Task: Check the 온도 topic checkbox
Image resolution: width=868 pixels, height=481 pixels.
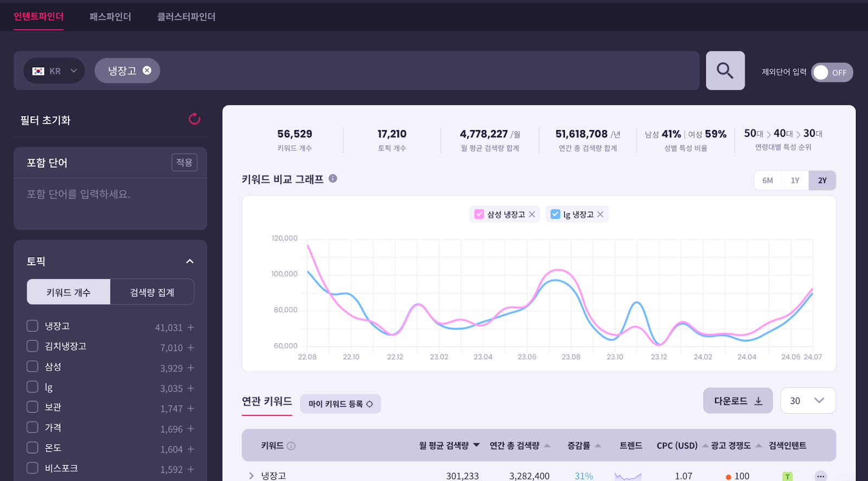Action: pos(33,447)
